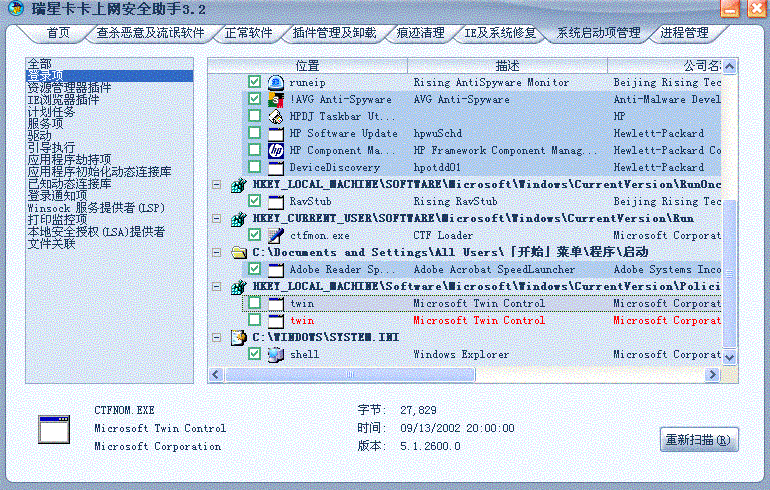Click the Adobe Reader SpeedLauncher icon
This screenshot has width=770, height=490.
275,269
